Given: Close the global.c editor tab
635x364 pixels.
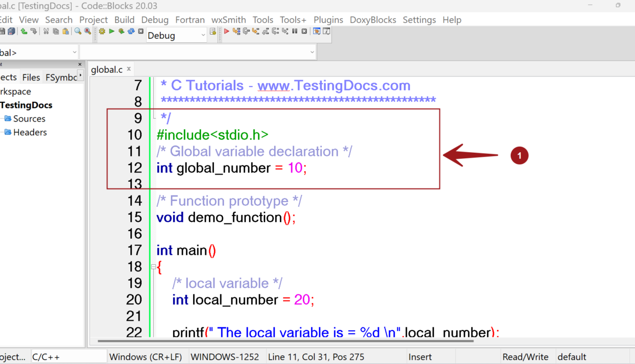Looking at the screenshot, I should 128,69.
